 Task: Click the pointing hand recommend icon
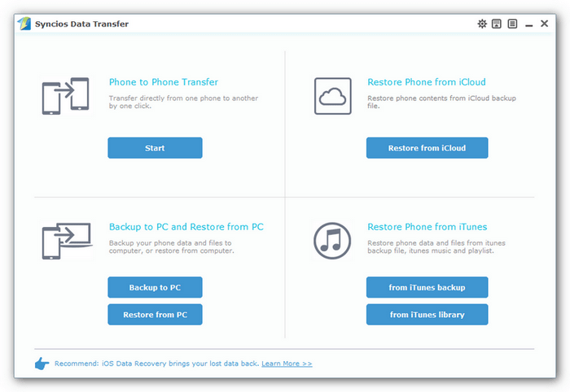pyautogui.click(x=42, y=364)
